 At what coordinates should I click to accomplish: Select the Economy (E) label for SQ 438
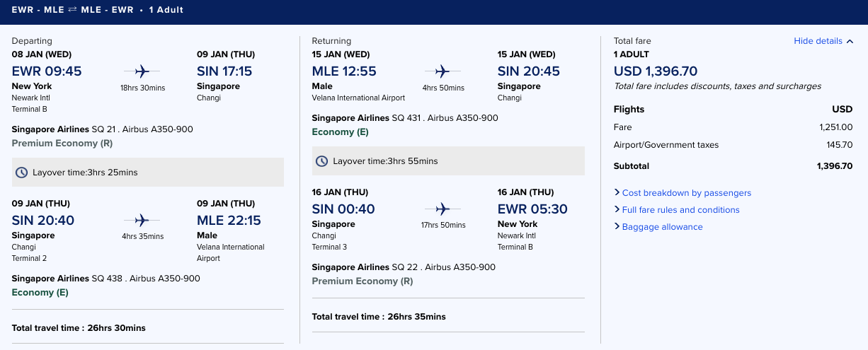click(40, 293)
